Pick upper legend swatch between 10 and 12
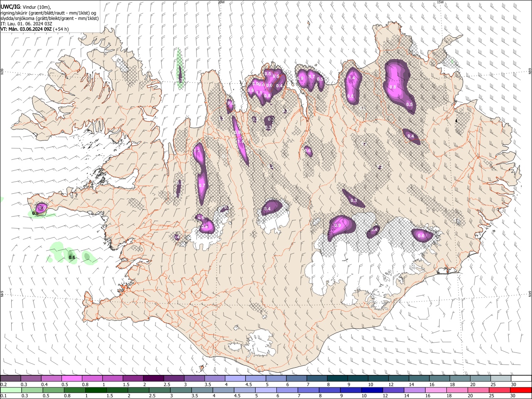Screen dimensions: 532x399 tap(378, 379)
